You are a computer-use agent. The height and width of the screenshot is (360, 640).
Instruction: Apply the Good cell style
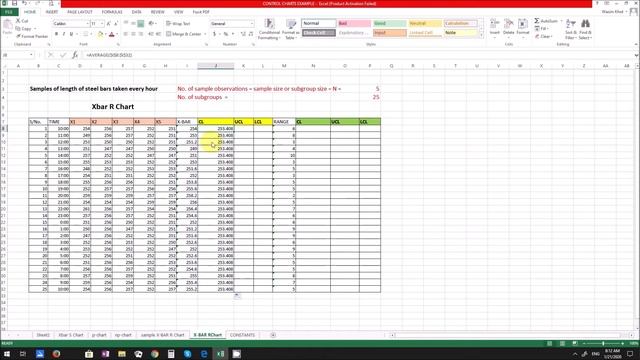click(390, 23)
